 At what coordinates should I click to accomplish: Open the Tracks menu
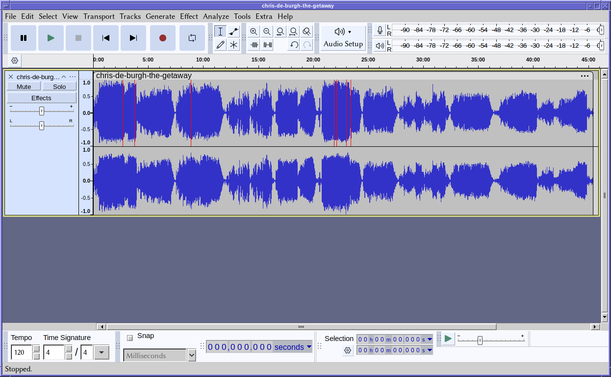130,16
